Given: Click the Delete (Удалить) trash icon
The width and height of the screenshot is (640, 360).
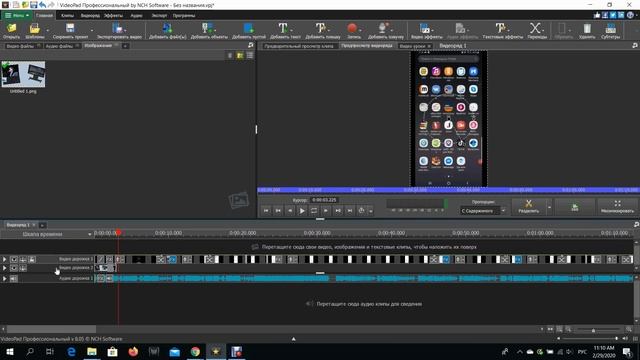Looking at the screenshot, I should (x=587, y=28).
